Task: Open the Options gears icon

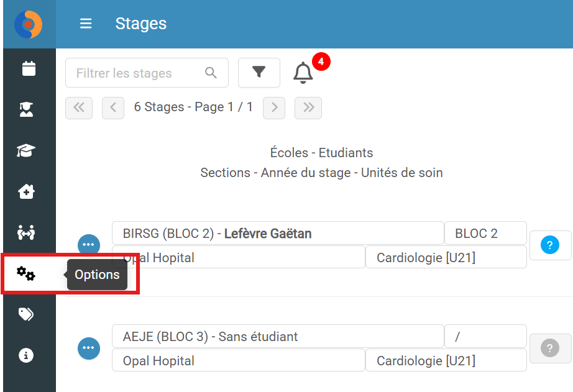Action: point(26,273)
